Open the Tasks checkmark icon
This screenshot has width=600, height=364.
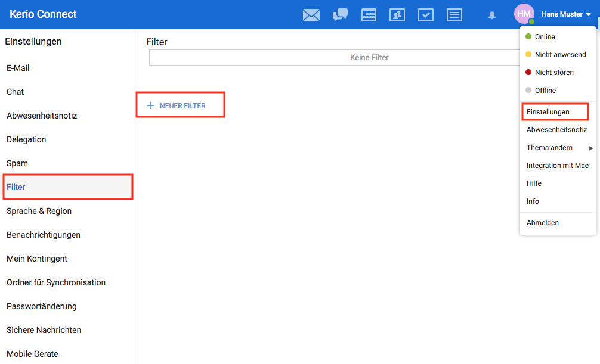pos(426,15)
